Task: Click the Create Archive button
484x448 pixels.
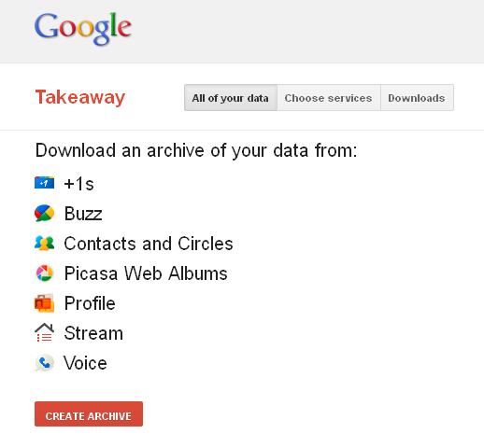Action: 89,413
